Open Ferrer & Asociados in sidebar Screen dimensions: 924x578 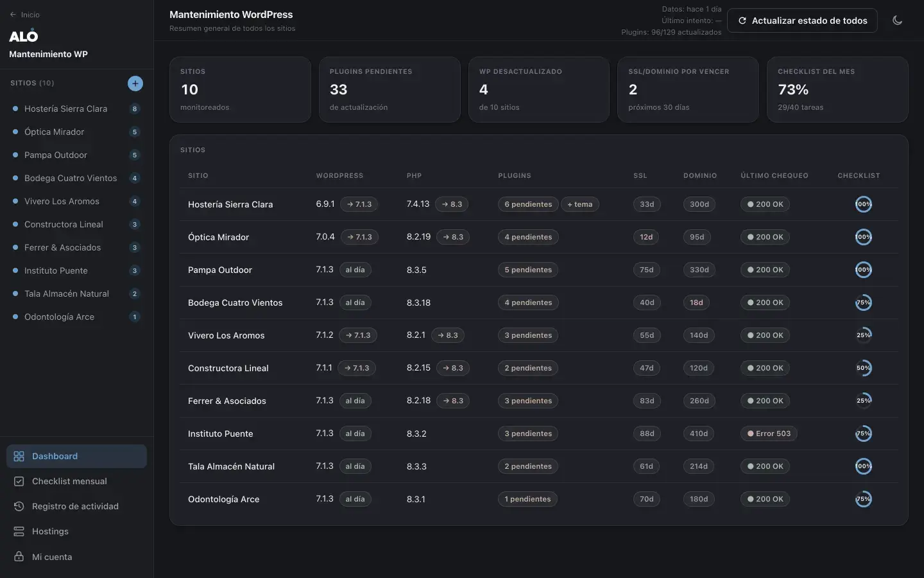coord(76,247)
